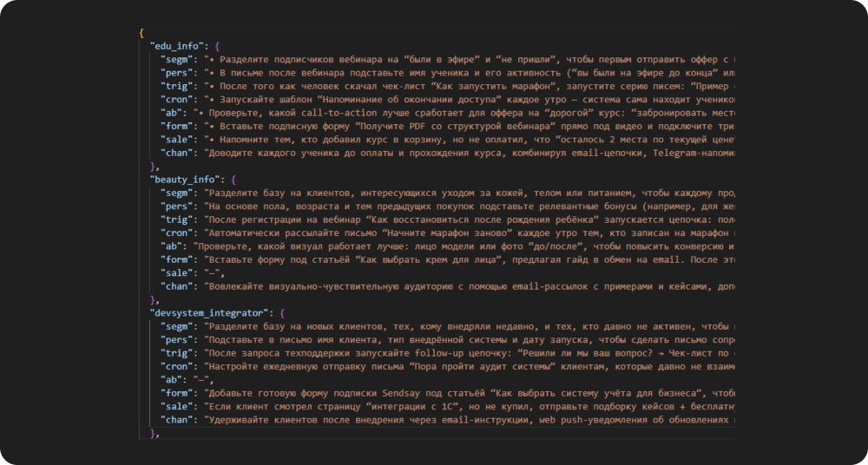Click the "devsystem_integrator" key
The width and height of the screenshot is (868, 465).
[x=212, y=311]
